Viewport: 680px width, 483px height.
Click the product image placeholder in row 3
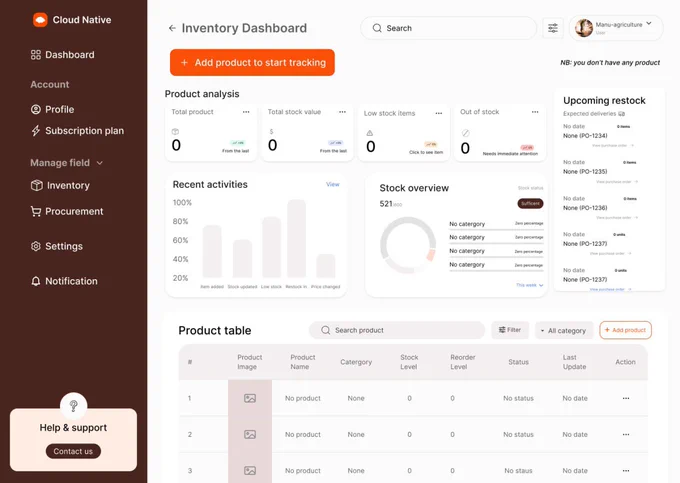[x=250, y=470]
